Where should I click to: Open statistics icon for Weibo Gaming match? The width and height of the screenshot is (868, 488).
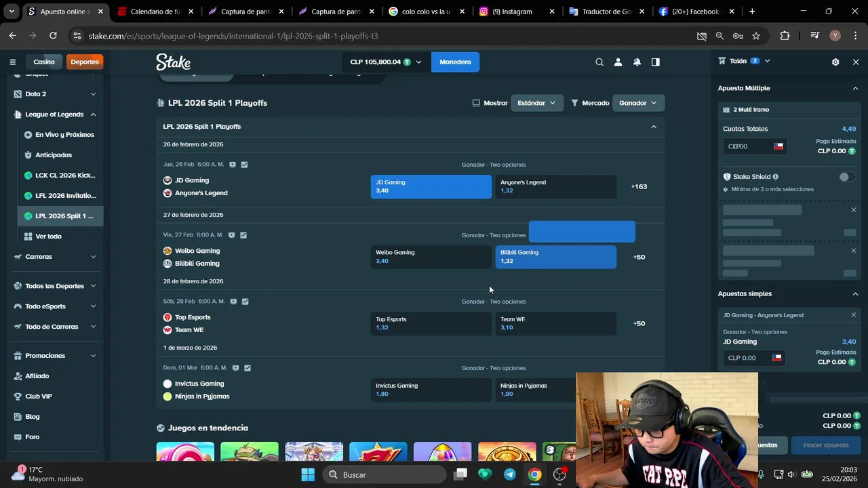click(243, 235)
